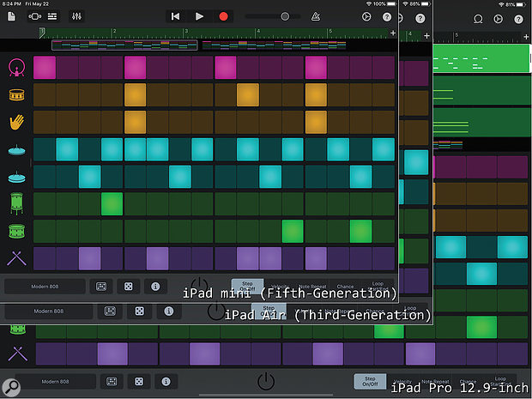Select the hand clap row icon
This screenshot has width=532, height=399.
tap(16, 122)
